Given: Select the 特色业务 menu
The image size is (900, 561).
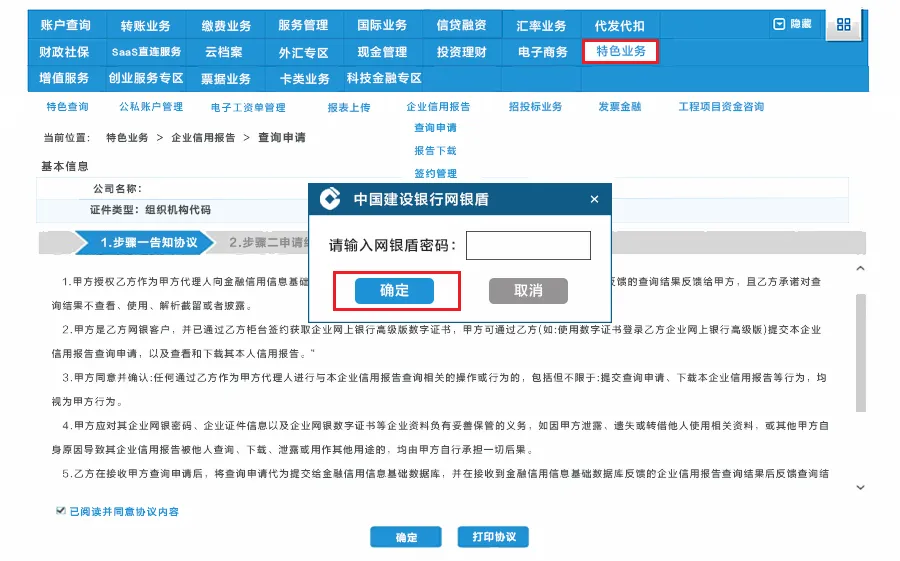Looking at the screenshot, I should pos(620,51).
